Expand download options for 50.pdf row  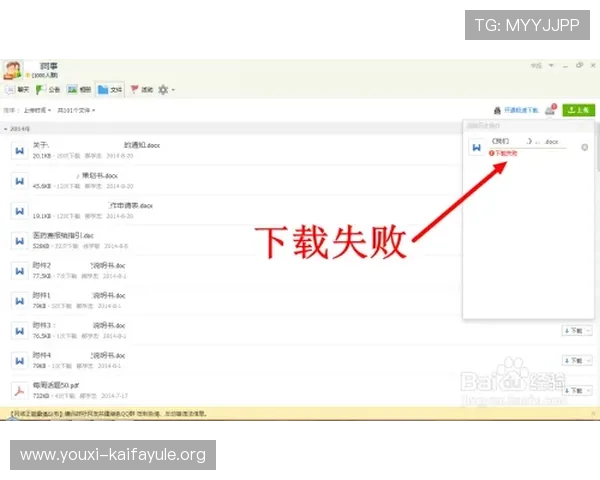(589, 390)
